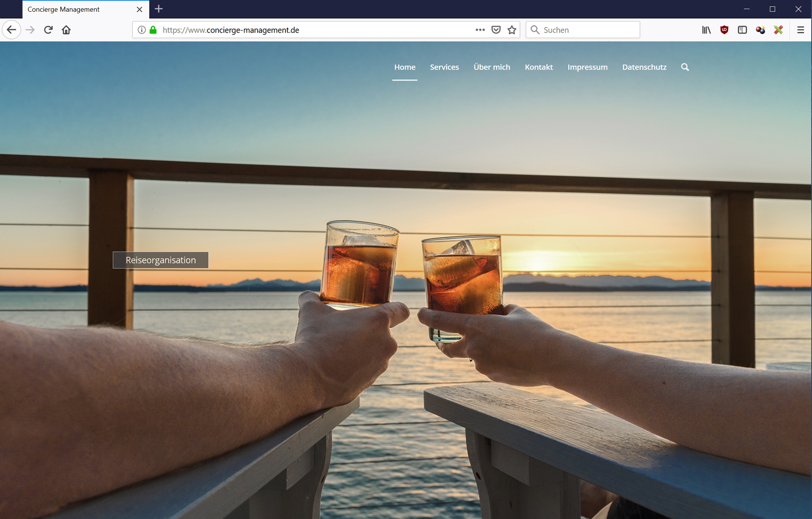
Task: Go to the Home menu item
Action: pyautogui.click(x=404, y=67)
